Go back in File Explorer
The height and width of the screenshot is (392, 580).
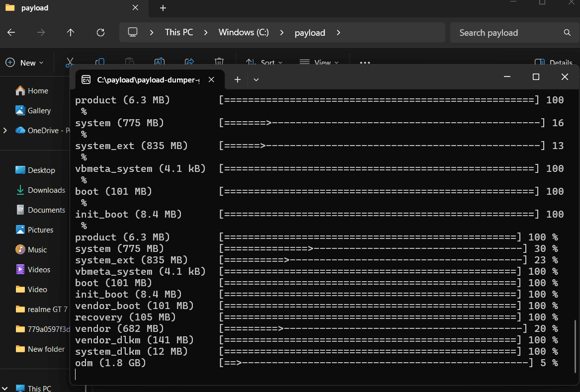[11, 33]
